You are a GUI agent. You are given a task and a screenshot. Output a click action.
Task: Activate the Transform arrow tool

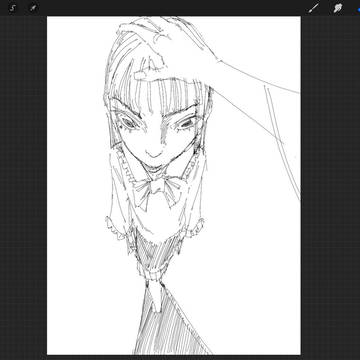33,8
